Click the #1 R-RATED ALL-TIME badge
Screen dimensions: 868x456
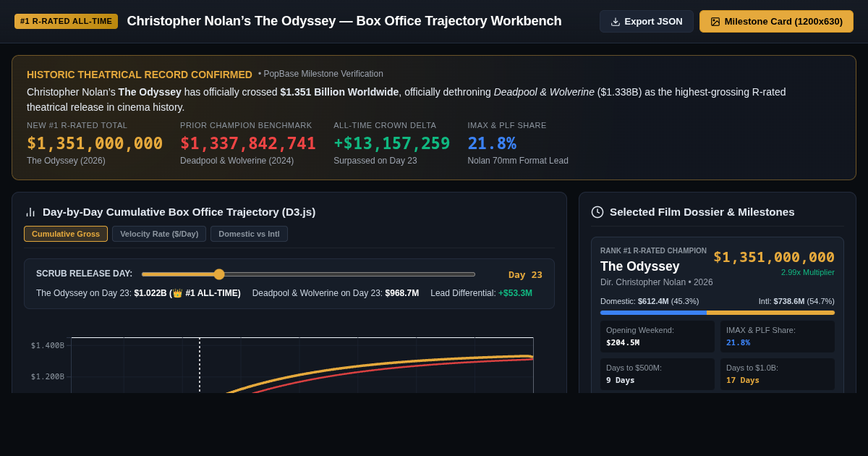point(66,21)
